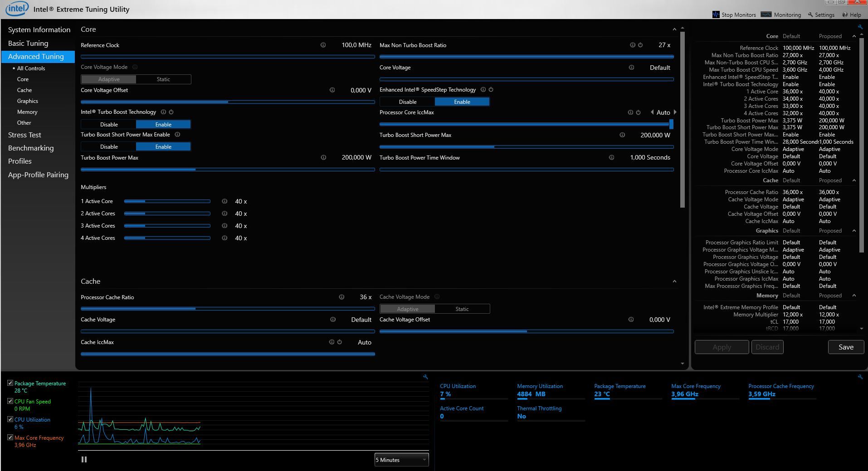Click the Help question mark icon

845,15
